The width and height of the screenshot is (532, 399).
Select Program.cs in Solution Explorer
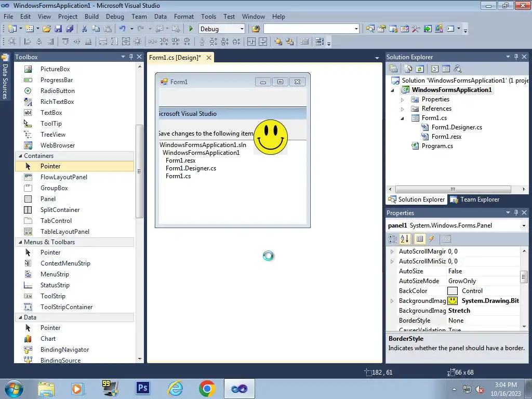point(437,146)
